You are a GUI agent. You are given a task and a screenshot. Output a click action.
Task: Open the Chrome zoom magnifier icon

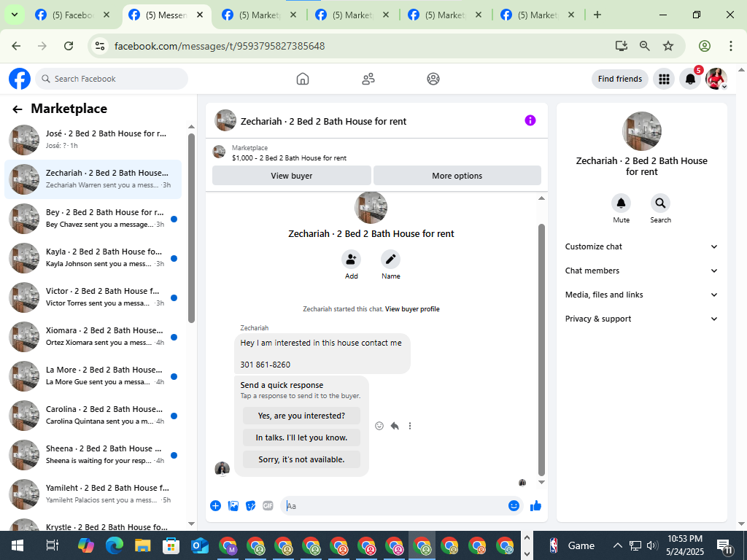tap(645, 46)
